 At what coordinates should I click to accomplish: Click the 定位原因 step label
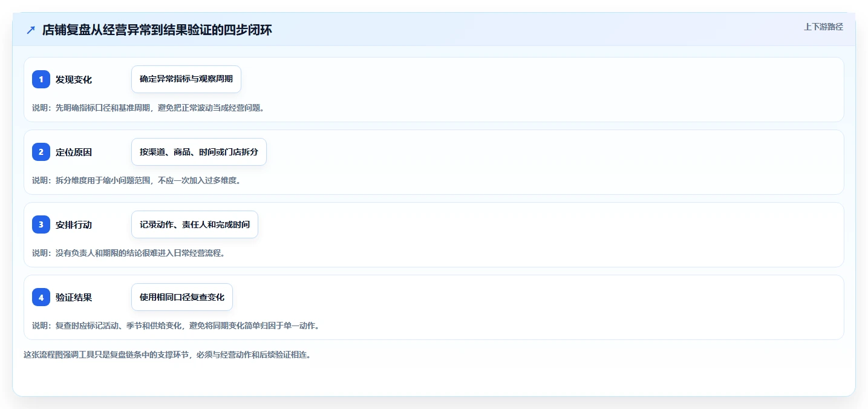pos(74,152)
